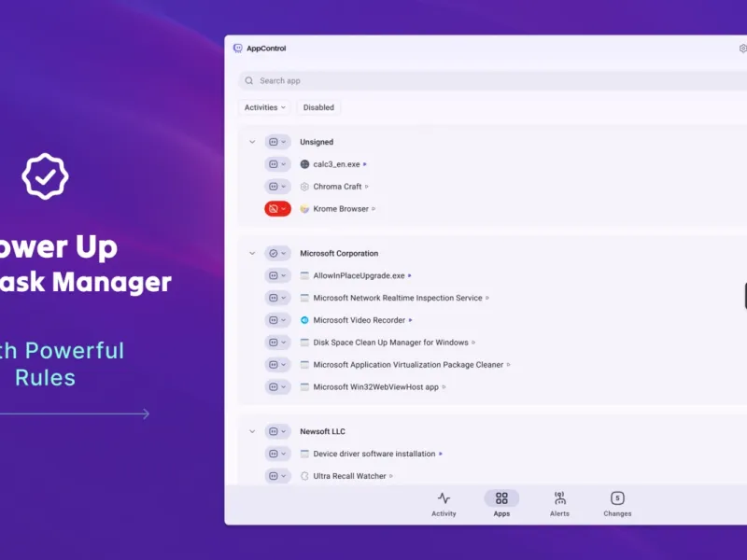
Task: Collapse the Newsoft LLC group
Action: coord(252,431)
